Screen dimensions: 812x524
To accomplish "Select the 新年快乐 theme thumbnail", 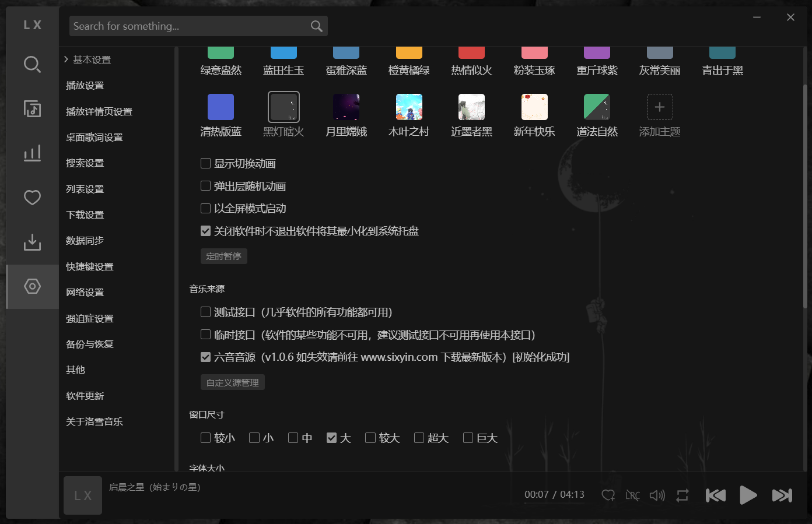I will click(534, 107).
